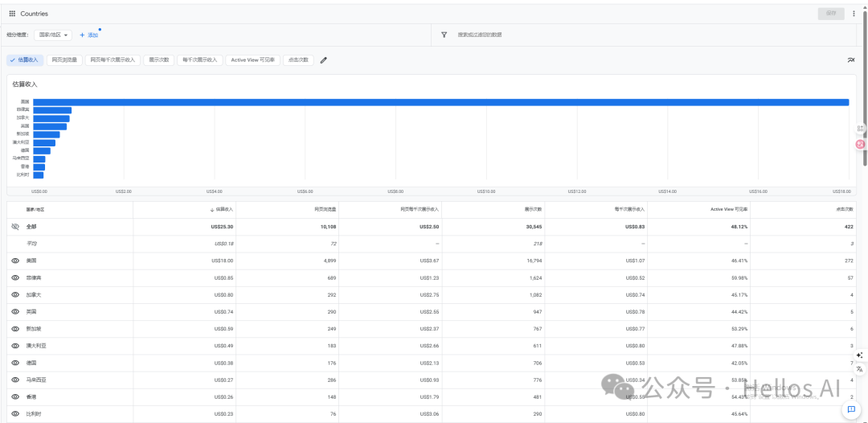Image resolution: width=868 pixels, height=423 pixels.
Task: Open the three-dot more options menu
Action: click(x=854, y=14)
